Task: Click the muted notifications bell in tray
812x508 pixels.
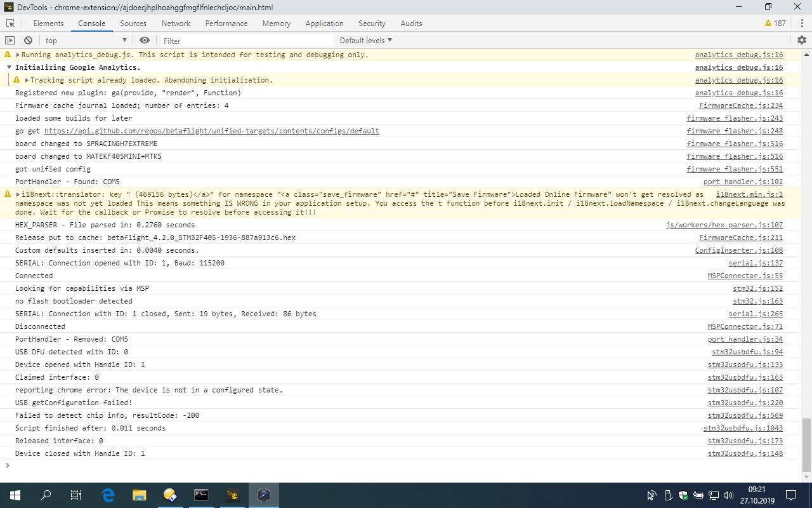Action: click(x=652, y=495)
